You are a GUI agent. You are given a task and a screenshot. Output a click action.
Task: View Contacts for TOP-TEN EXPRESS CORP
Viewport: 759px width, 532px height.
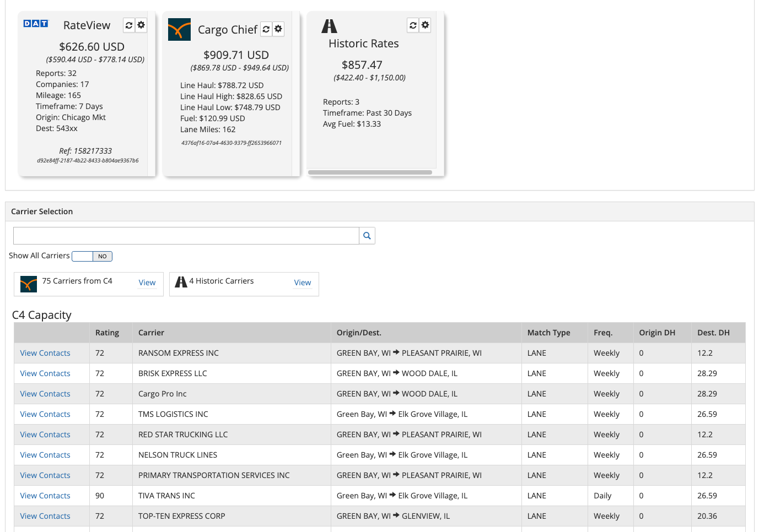(x=45, y=516)
